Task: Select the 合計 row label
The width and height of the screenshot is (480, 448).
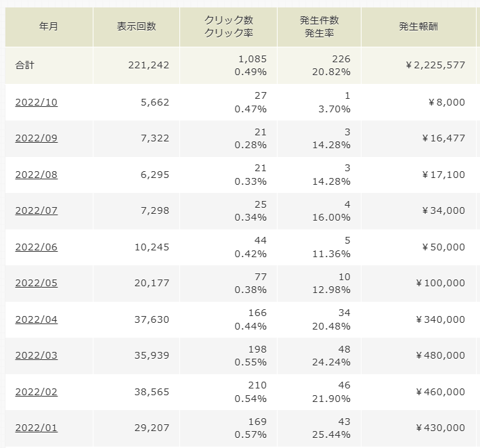Action: (x=25, y=65)
